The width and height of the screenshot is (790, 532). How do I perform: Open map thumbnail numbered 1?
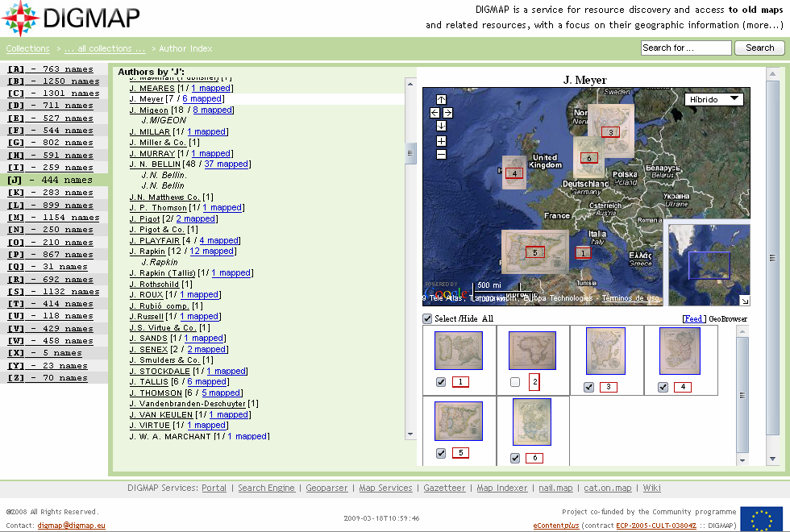click(x=459, y=351)
